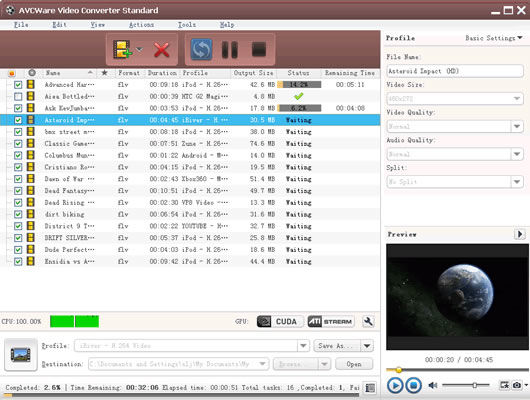The width and height of the screenshot is (530, 400).
Task: Click the profile thumbnail icon at bottom left
Action: (x=21, y=355)
